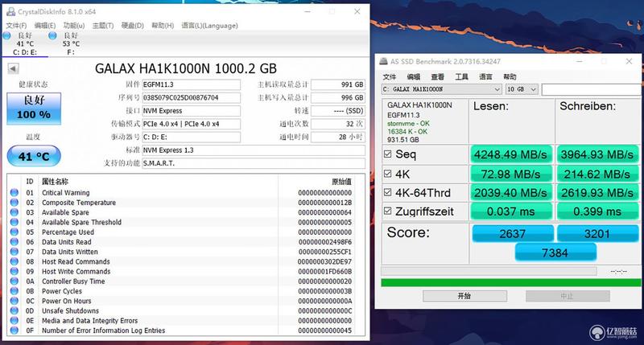This screenshot has height=345, width=644.
Task: Click the 4K-64Thrd write result 2619.93 MB/s
Action: [x=597, y=193]
